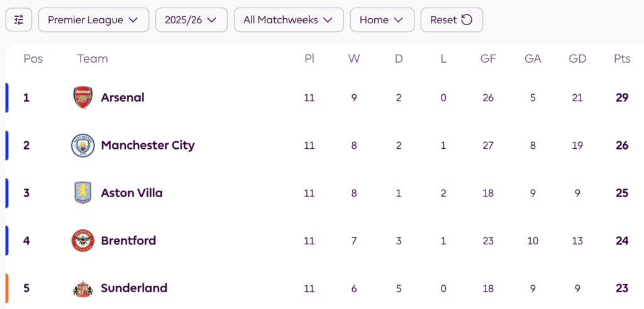Click the circular arrow Reset icon
This screenshot has height=309, width=644.
coord(467,20)
